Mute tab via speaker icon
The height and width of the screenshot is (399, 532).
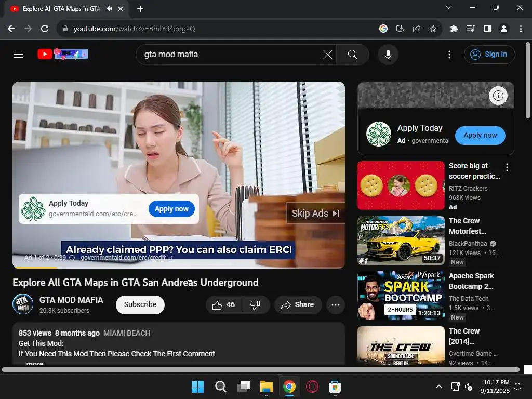pos(109,9)
